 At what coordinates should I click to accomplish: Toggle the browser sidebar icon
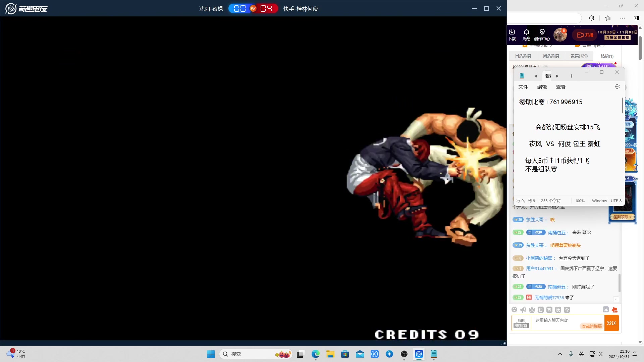pos(636,18)
